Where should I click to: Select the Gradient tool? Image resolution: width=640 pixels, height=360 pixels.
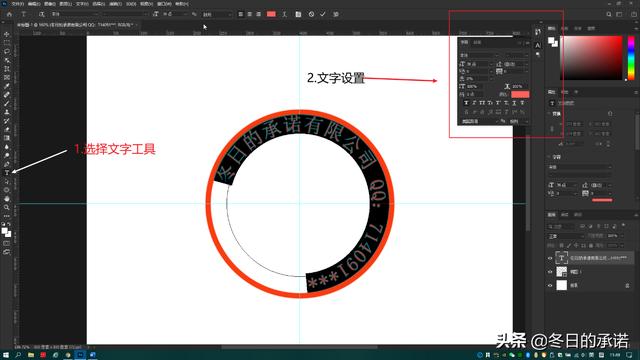7,138
